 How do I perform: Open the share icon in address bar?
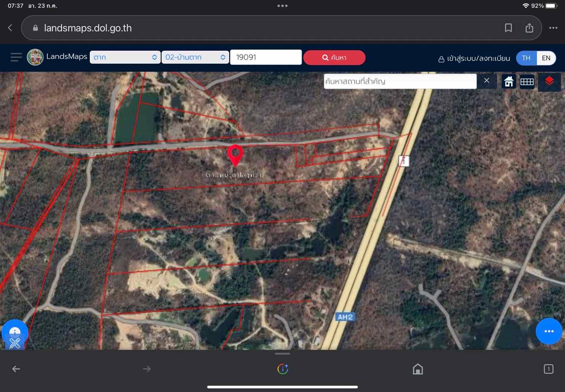[529, 28]
